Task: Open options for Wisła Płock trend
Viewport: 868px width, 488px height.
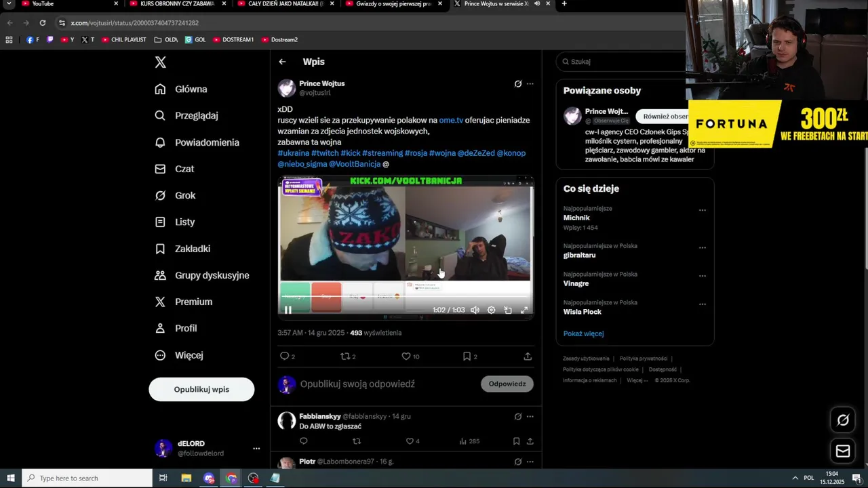Action: [703, 304]
